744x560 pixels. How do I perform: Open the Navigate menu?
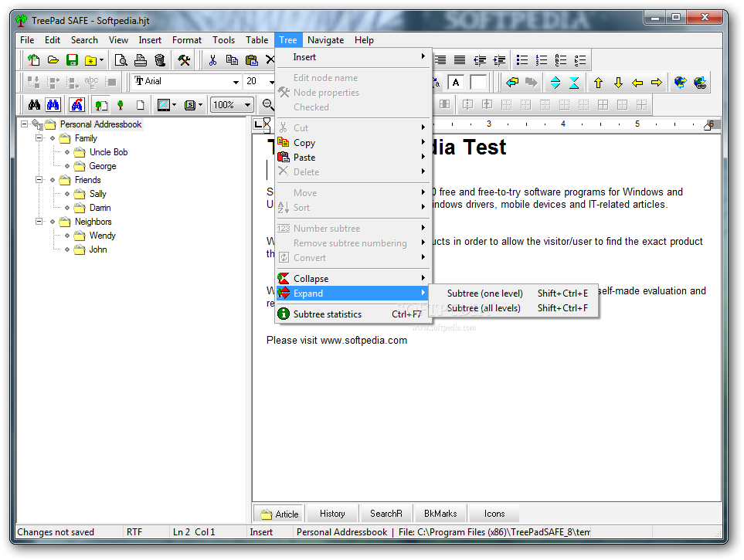click(325, 40)
